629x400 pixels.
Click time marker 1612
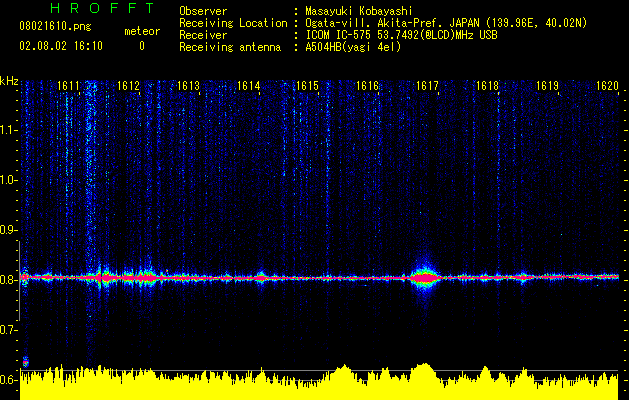click(128, 85)
